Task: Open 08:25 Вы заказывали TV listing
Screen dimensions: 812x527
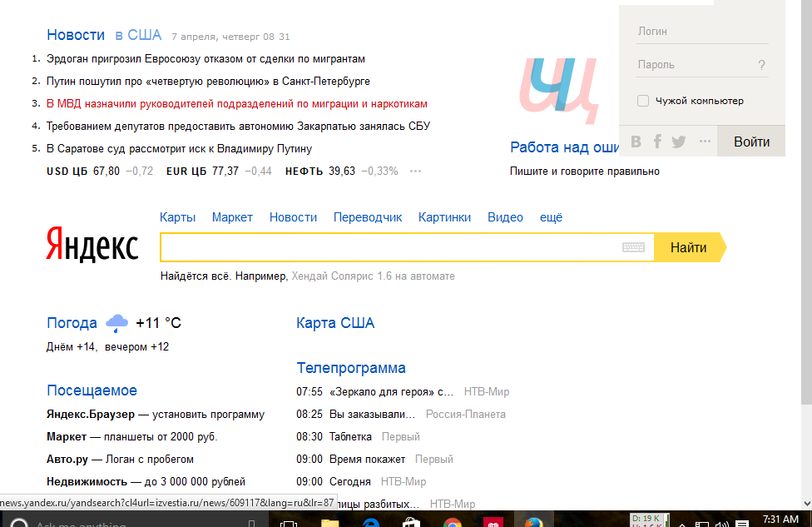Action: (356, 414)
